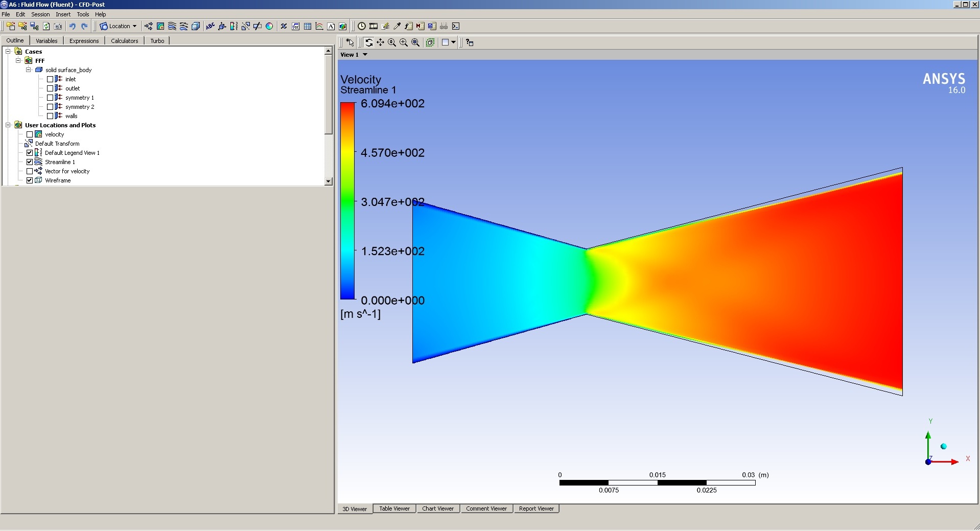980x531 pixels.
Task: Toggle the symmetry 2 checkbox
Action: click(x=50, y=107)
